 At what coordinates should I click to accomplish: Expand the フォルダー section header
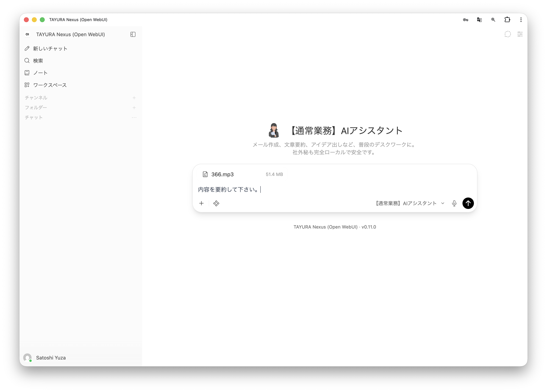coord(36,108)
